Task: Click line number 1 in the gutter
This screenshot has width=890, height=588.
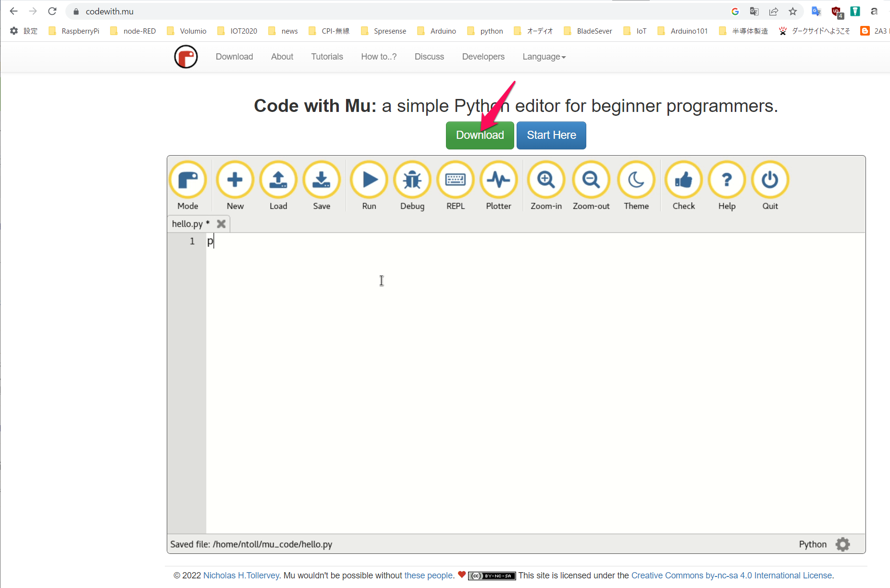Action: coord(192,241)
